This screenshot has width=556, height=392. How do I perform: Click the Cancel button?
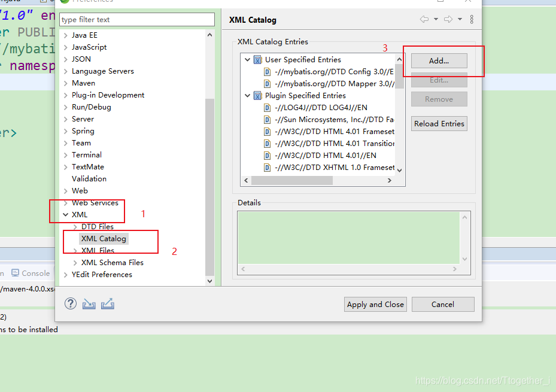pyautogui.click(x=443, y=305)
